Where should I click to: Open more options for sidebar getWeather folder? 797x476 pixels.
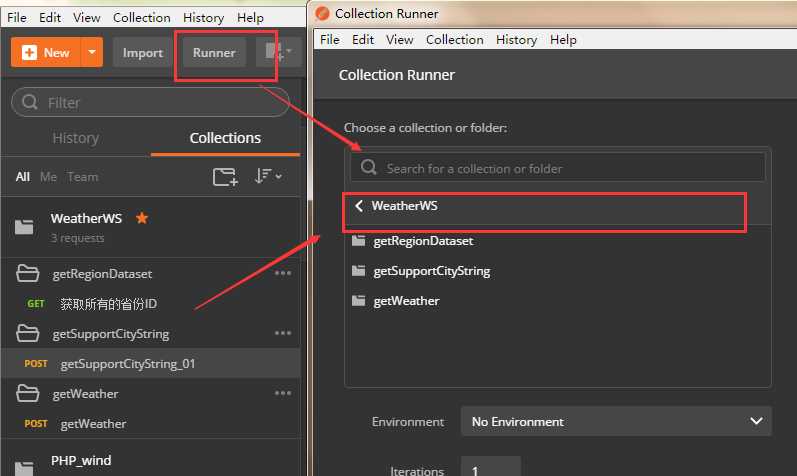tap(283, 393)
